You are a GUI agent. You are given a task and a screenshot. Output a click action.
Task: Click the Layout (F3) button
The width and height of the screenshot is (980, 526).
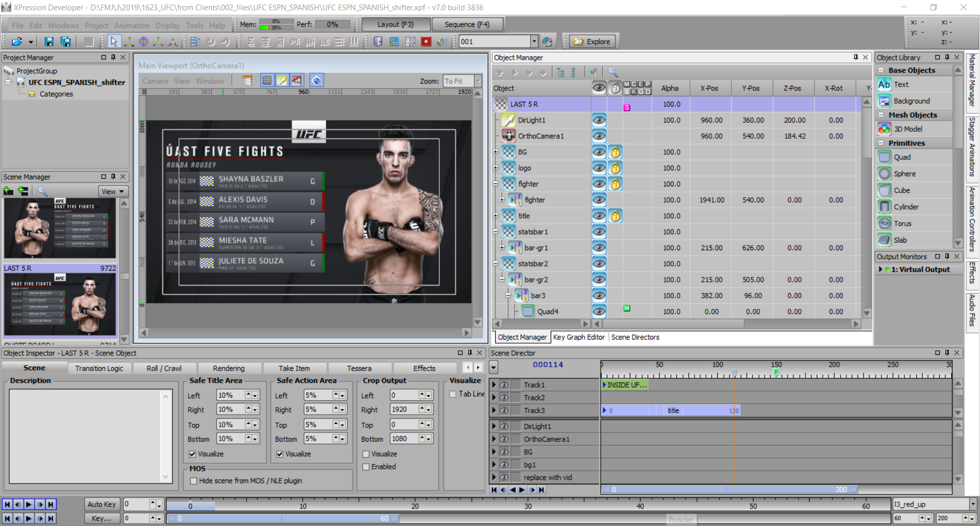tap(396, 25)
